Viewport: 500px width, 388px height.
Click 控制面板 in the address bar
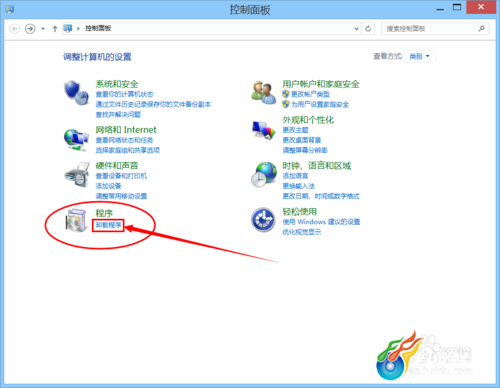point(98,29)
